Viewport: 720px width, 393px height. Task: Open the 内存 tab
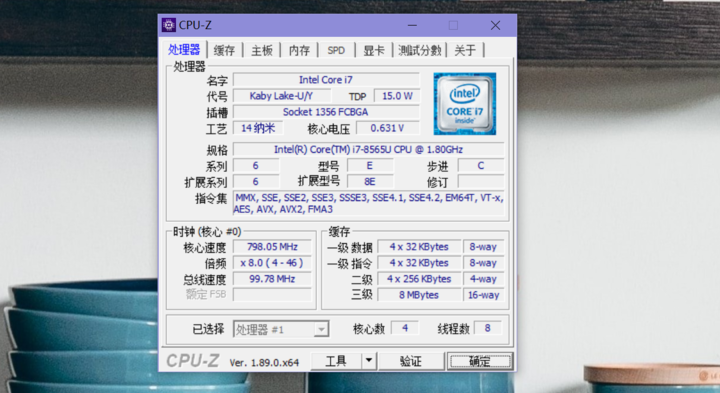click(299, 50)
